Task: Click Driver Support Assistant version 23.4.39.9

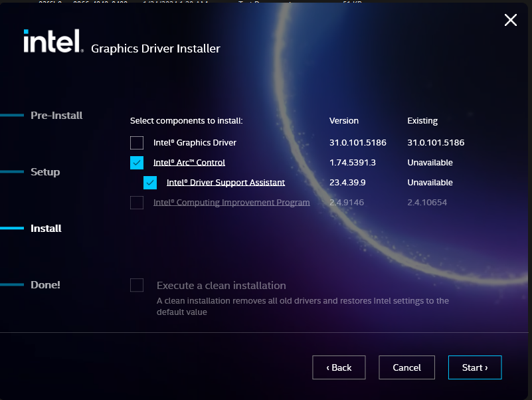Action: pyautogui.click(x=347, y=183)
